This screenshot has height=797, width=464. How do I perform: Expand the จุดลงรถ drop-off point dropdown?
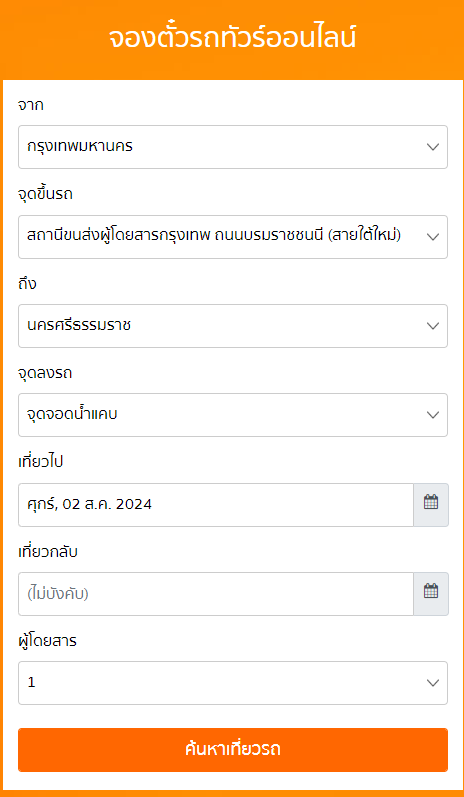pyautogui.click(x=233, y=415)
